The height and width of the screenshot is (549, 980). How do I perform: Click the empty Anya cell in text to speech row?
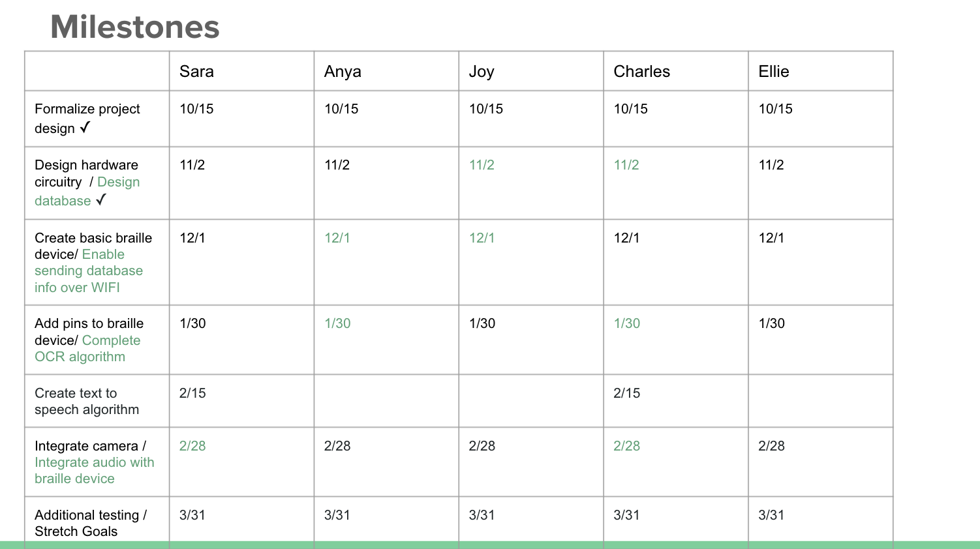click(x=386, y=401)
